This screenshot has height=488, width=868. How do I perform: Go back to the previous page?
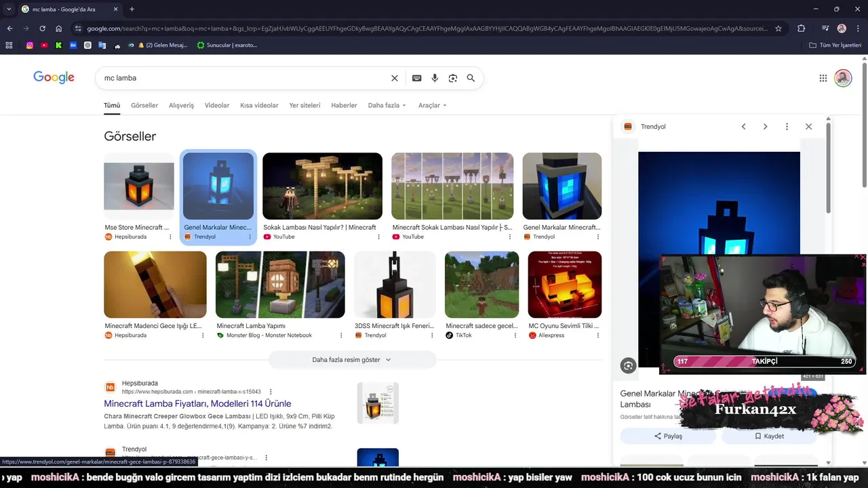(x=9, y=28)
